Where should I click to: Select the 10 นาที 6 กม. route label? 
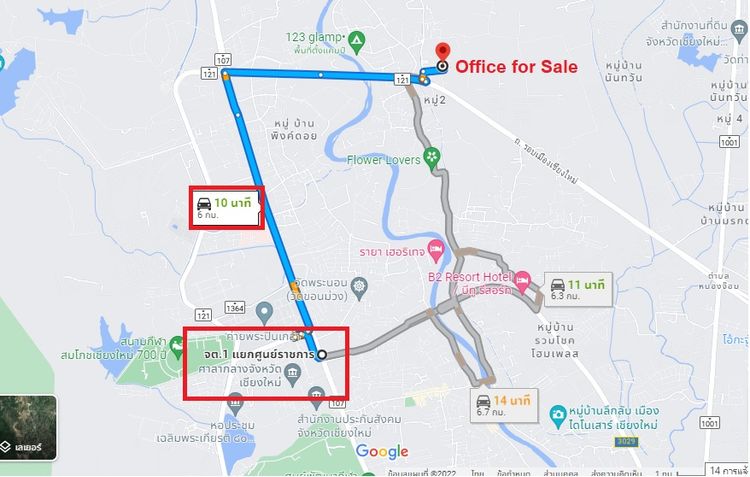pyautogui.click(x=226, y=208)
